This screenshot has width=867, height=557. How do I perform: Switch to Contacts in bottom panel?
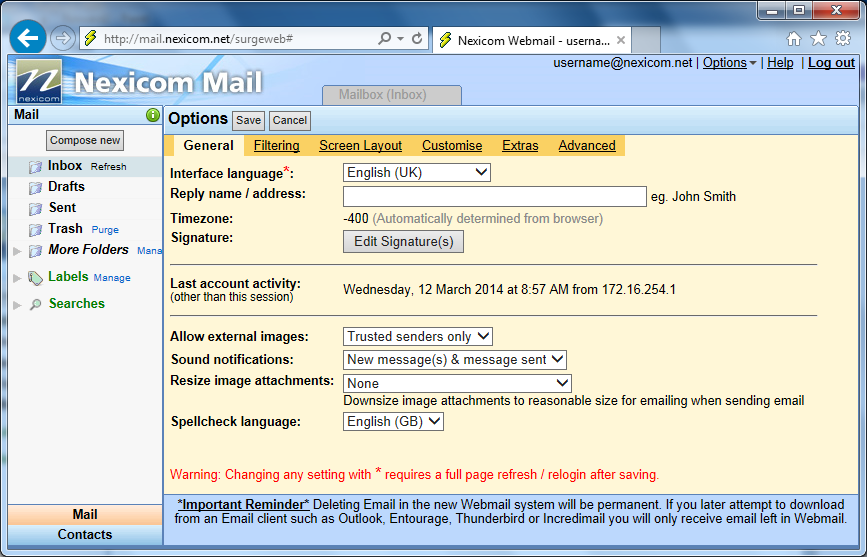[85, 534]
